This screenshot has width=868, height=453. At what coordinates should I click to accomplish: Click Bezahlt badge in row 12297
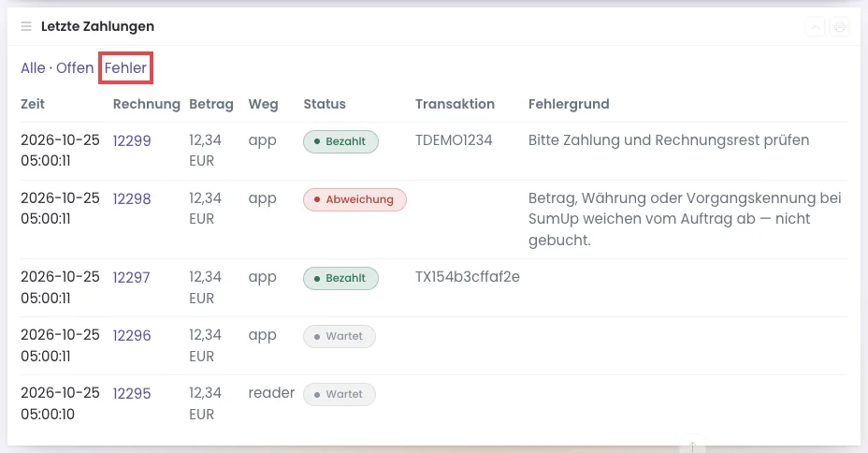coord(341,278)
